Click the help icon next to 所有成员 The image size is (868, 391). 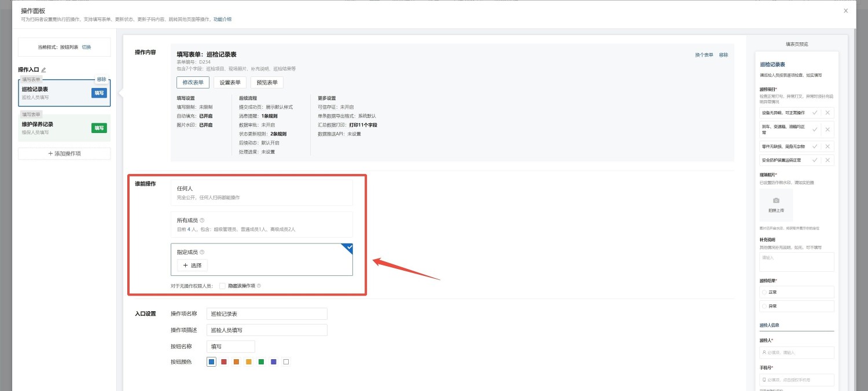pyautogui.click(x=202, y=220)
